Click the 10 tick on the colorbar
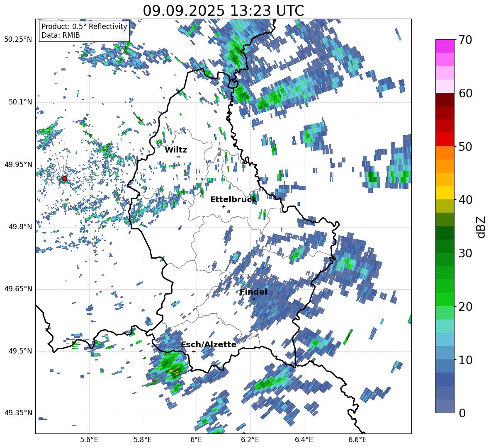The image size is (491, 448). coord(465,360)
